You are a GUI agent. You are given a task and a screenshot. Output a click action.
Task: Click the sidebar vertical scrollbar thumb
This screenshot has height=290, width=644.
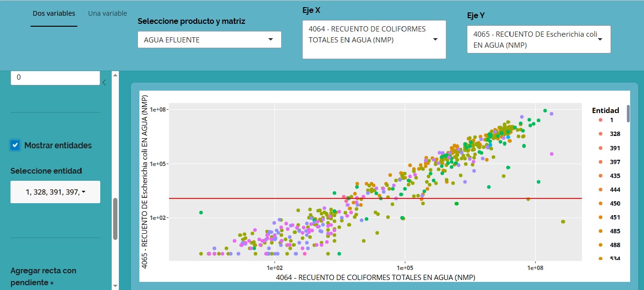[x=115, y=218]
